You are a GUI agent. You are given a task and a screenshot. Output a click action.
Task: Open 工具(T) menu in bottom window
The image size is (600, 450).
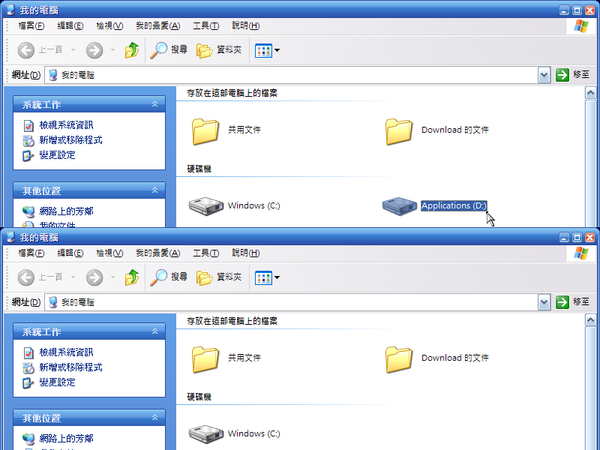(x=206, y=253)
